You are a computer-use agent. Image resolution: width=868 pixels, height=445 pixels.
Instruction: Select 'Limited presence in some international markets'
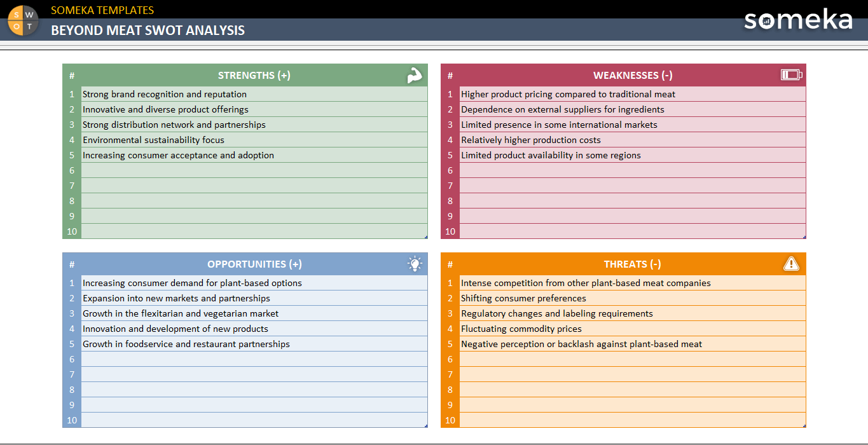pos(633,125)
